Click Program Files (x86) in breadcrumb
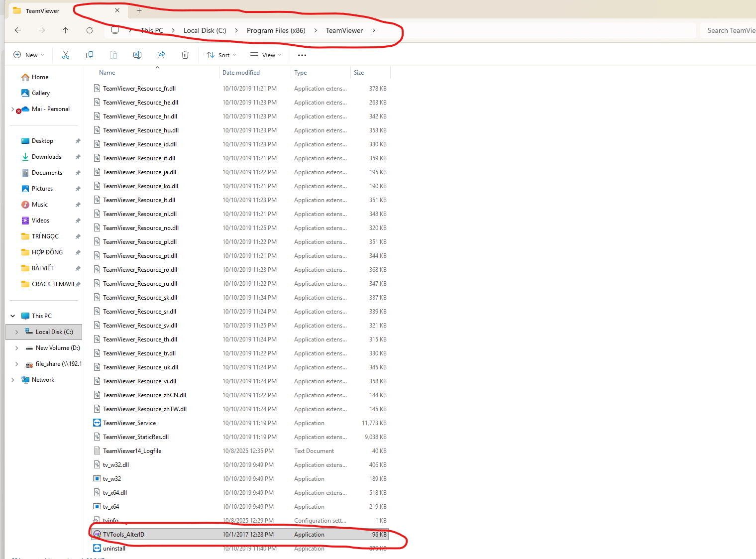756x559 pixels. [x=276, y=30]
